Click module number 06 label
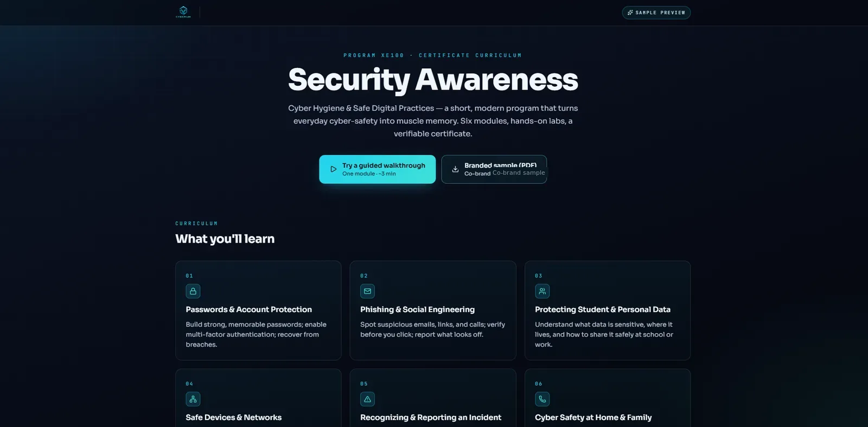 tap(539, 384)
